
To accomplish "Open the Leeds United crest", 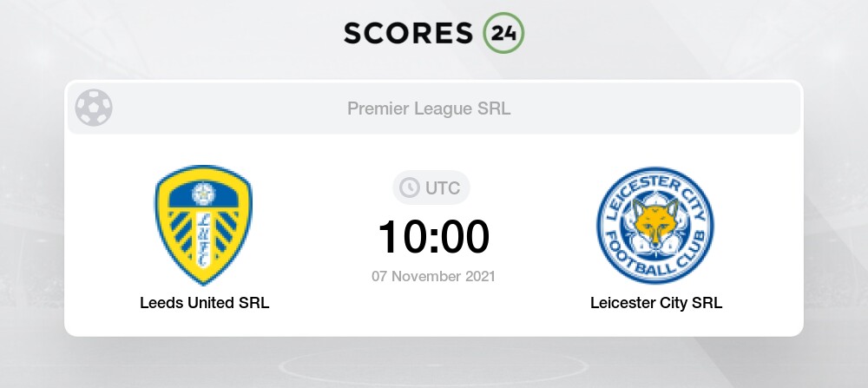I will coord(203,225).
